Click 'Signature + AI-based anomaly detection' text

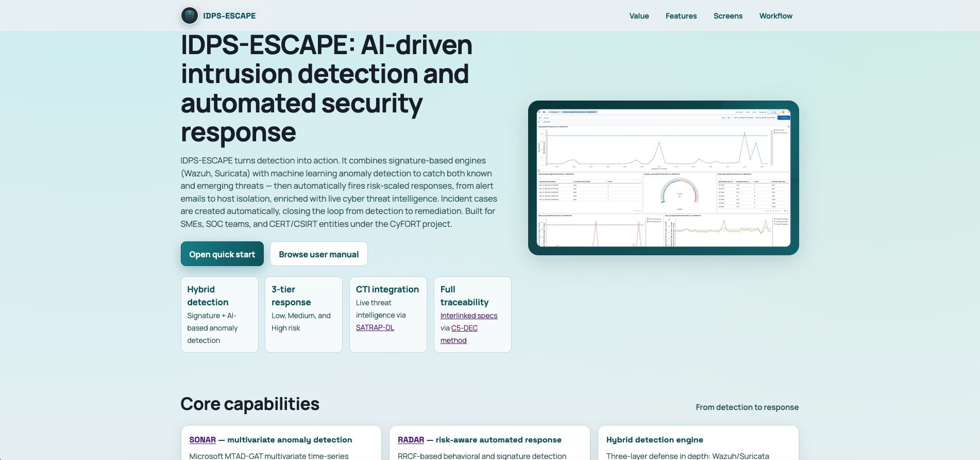pos(212,328)
